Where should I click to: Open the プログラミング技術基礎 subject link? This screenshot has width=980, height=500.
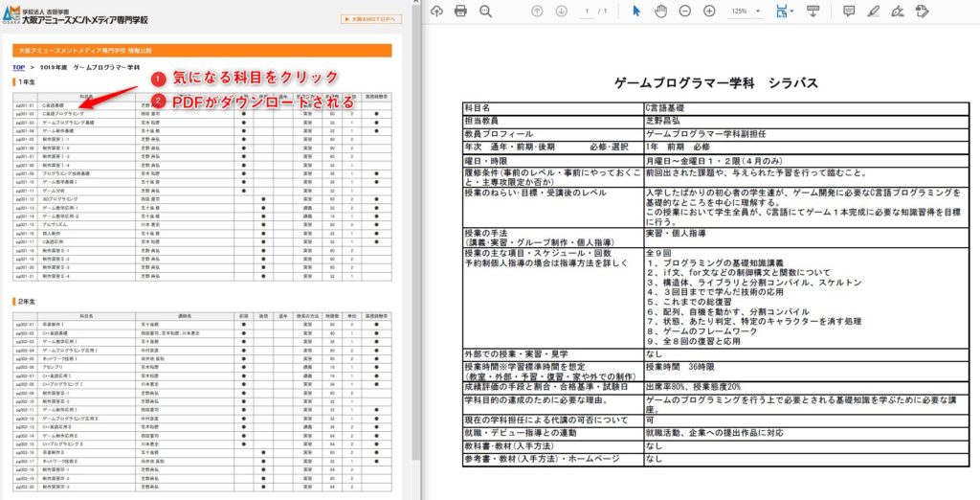(x=66, y=173)
